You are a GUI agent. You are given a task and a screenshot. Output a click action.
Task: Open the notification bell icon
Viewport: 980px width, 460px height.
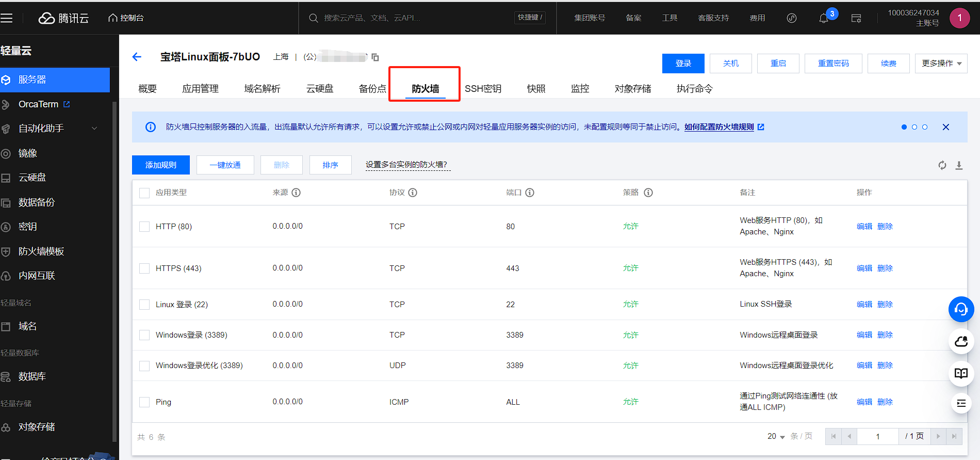[824, 19]
